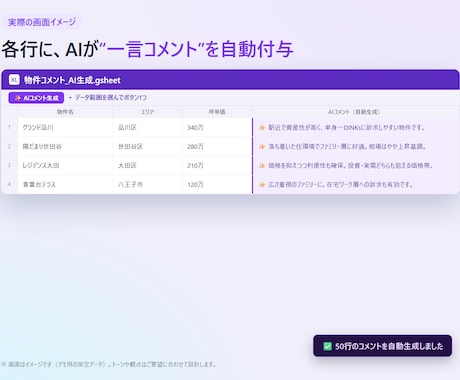Click the エリア column header
Image resolution: width=460 pixels, height=380 pixels.
pos(147,112)
